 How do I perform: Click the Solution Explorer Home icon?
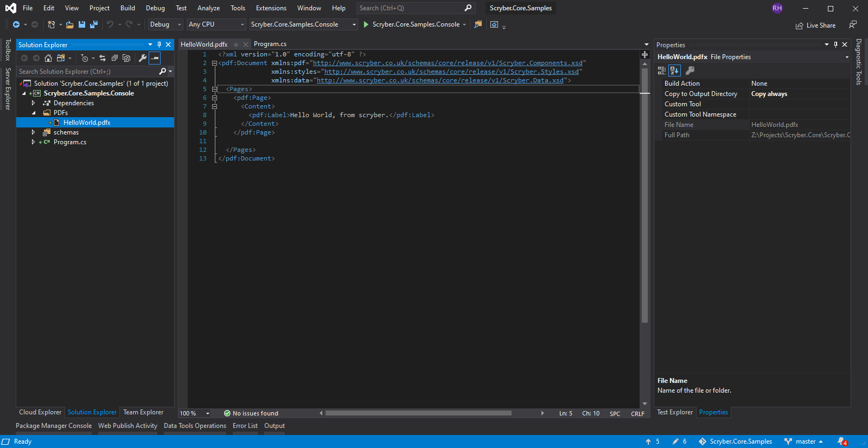click(x=48, y=58)
